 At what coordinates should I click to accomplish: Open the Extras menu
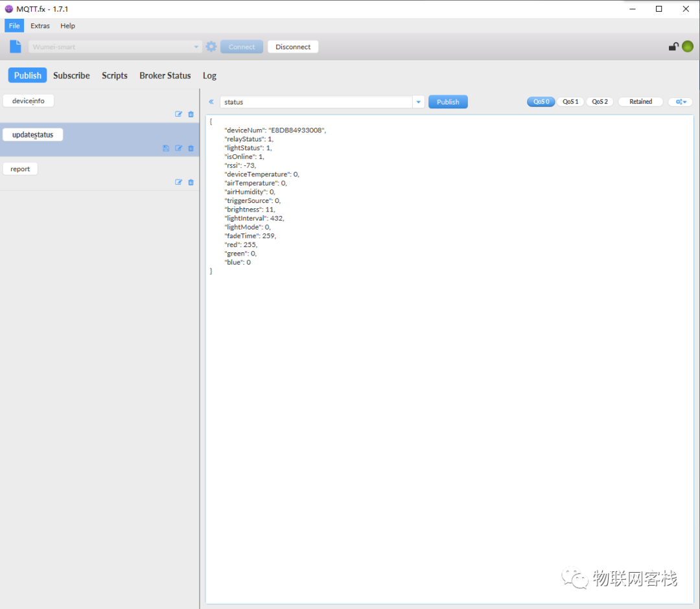pyautogui.click(x=40, y=25)
